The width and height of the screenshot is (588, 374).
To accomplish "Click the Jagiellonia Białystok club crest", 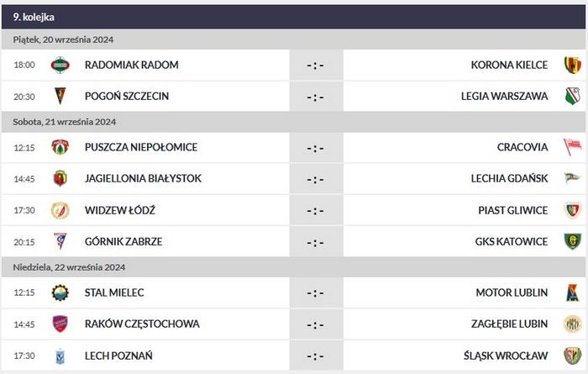I will pyautogui.click(x=60, y=178).
